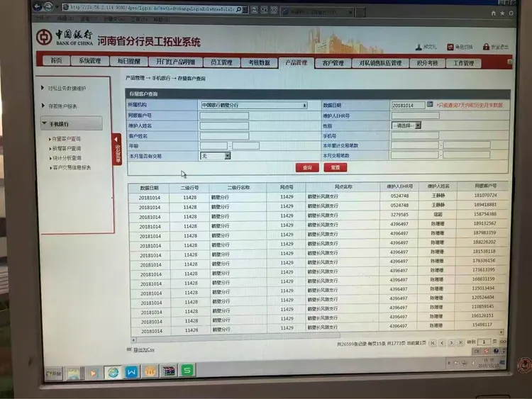Click the pagination page number input
Screen dimensions: 532x399
pos(484,342)
